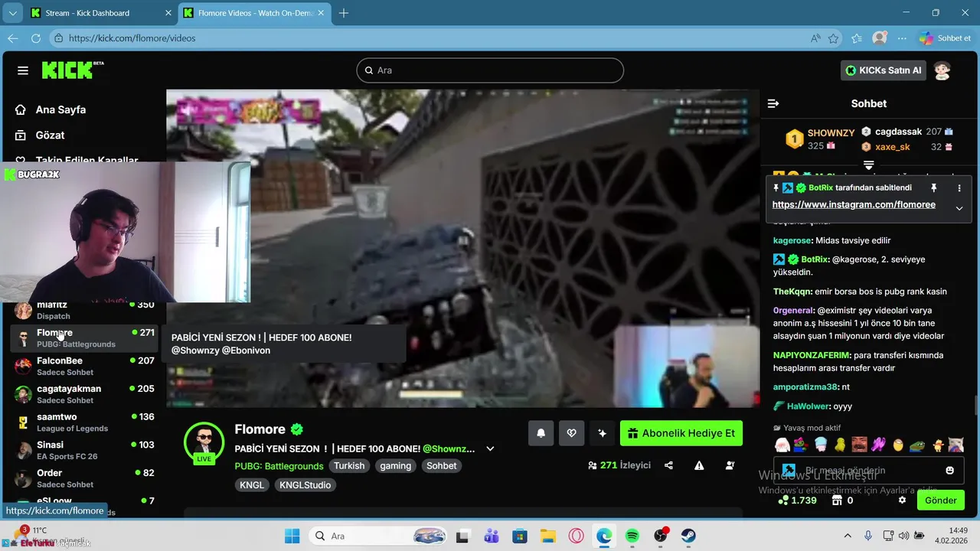Click SHOWNZY in gift leaderboard
Viewport: 980px width, 551px height.
[x=831, y=133]
